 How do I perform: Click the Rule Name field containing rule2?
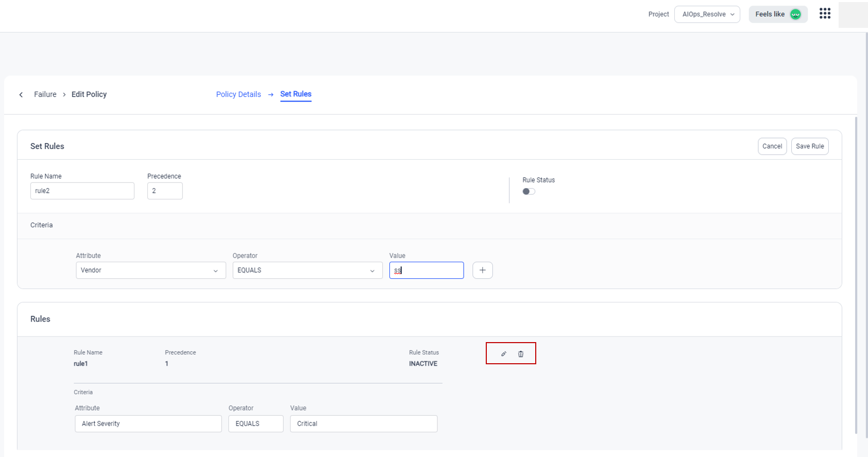(82, 191)
